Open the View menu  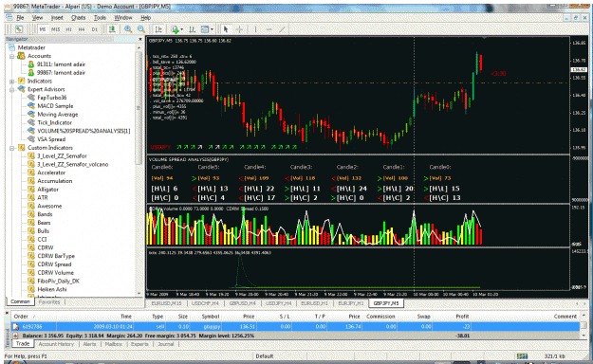37,17
